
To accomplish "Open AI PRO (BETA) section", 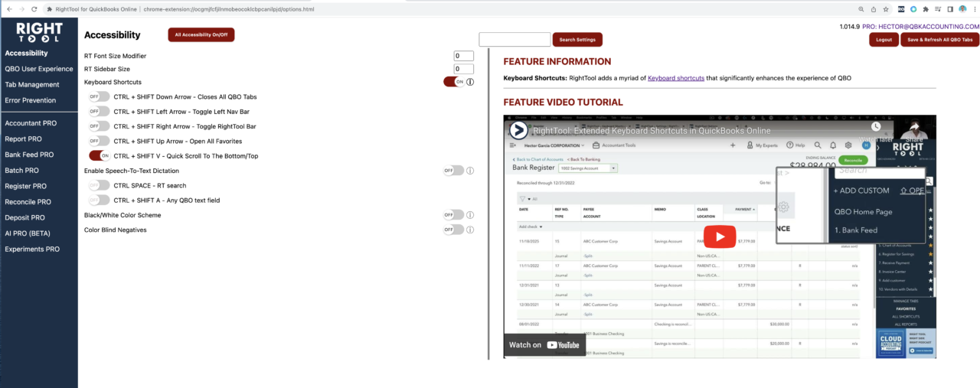I will pos(28,233).
